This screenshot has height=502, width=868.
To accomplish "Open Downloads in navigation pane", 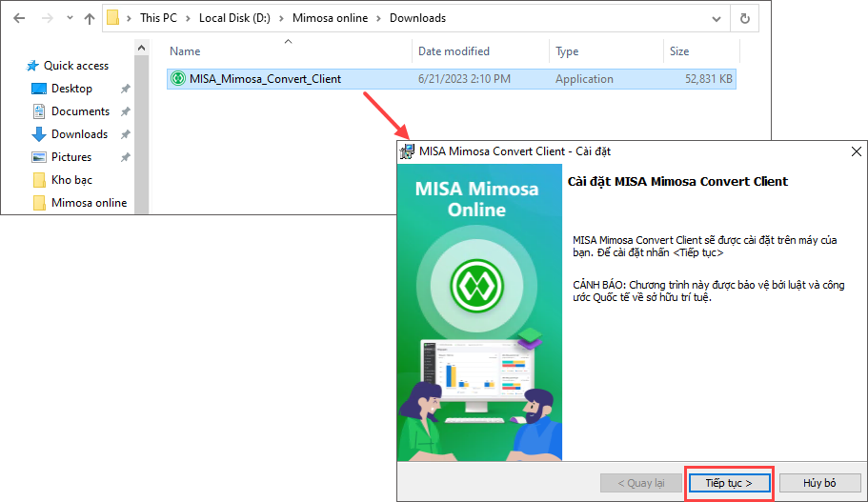I will click(x=79, y=134).
